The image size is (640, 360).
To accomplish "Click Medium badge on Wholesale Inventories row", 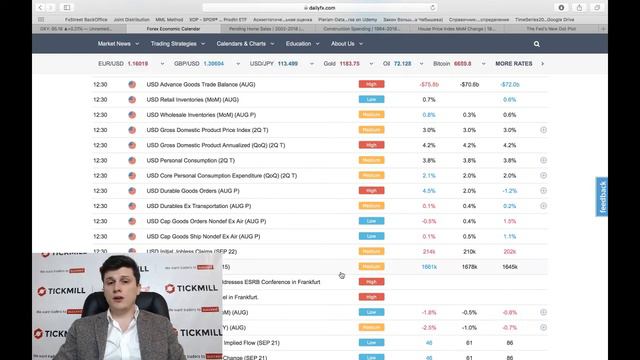I will [371, 115].
